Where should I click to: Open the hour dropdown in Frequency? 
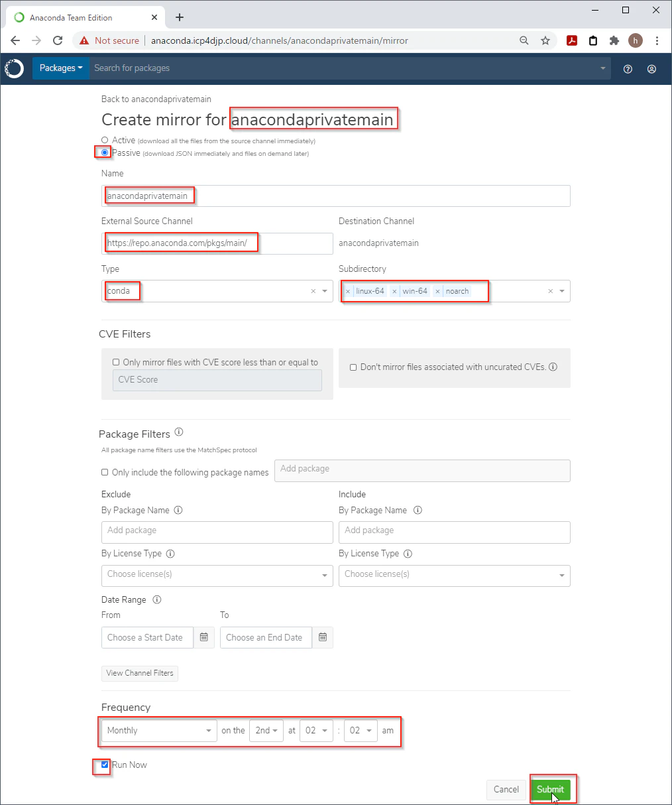316,731
